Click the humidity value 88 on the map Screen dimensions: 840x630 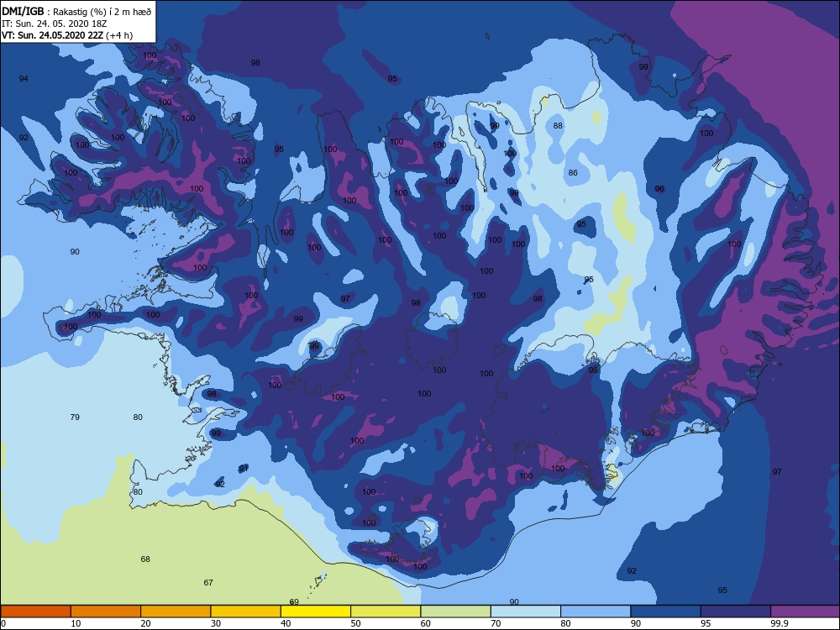(x=558, y=126)
